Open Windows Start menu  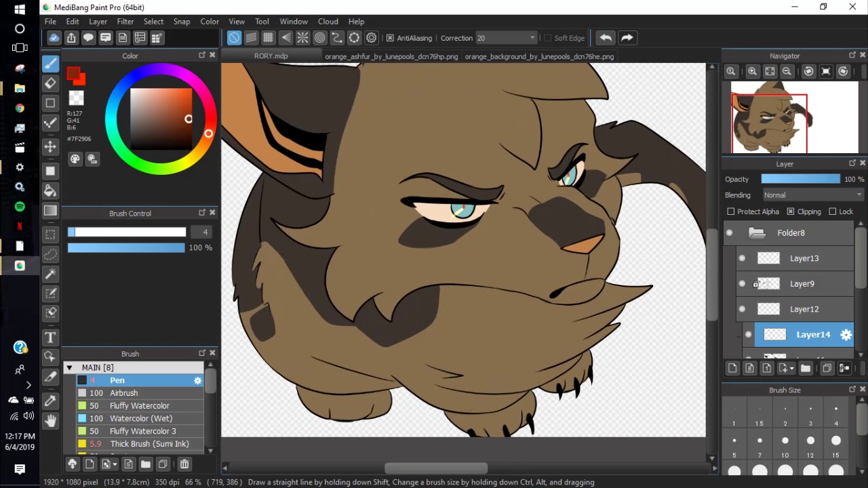tap(20, 9)
